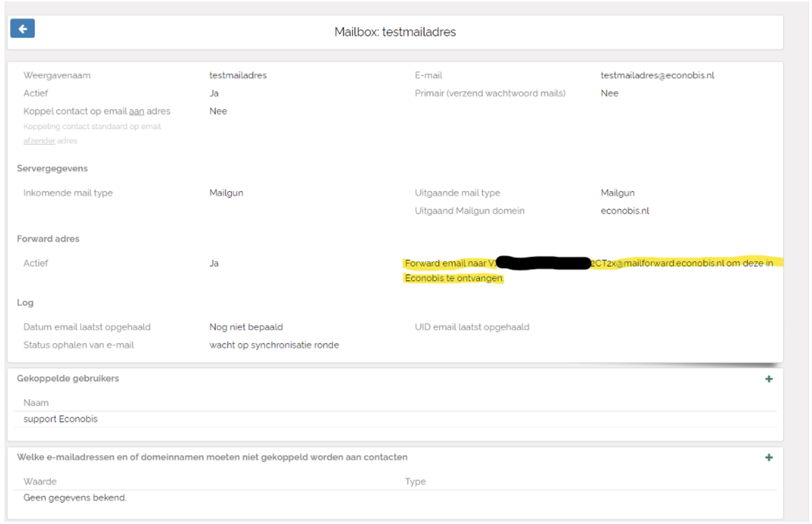Screen dimensions: 812x524
Task: Click the wacht op synchronisatie ronde status
Action: (274, 345)
